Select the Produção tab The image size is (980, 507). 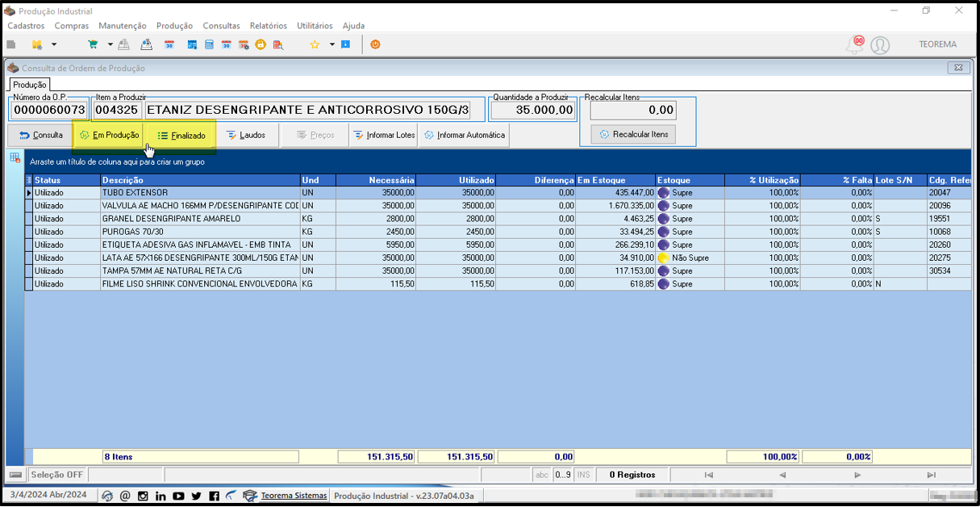[x=30, y=84]
